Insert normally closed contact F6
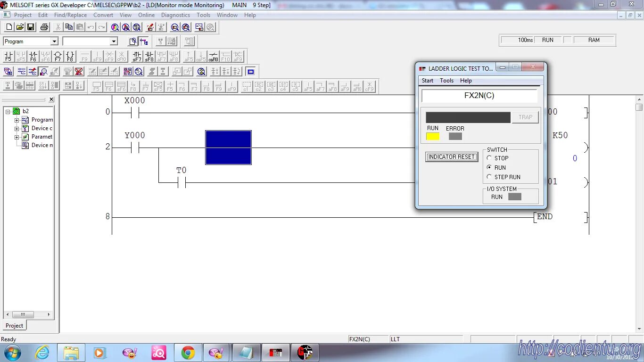Image resolution: width=644 pixels, height=362 pixels. click(33, 57)
